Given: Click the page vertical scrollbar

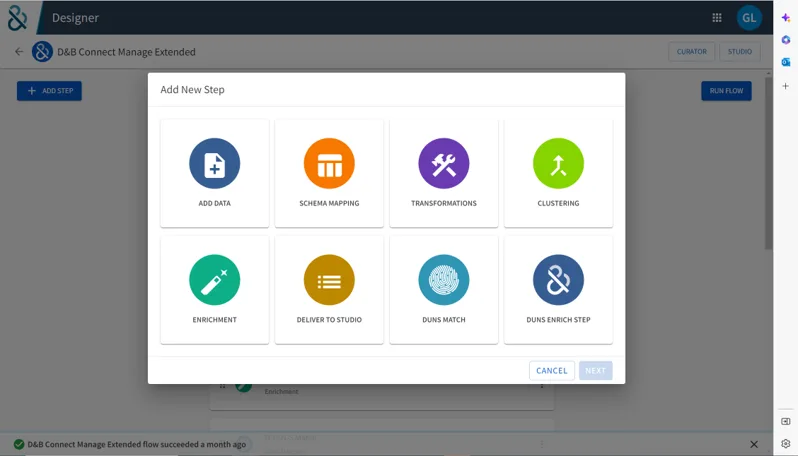Looking at the screenshot, I should [x=768, y=163].
